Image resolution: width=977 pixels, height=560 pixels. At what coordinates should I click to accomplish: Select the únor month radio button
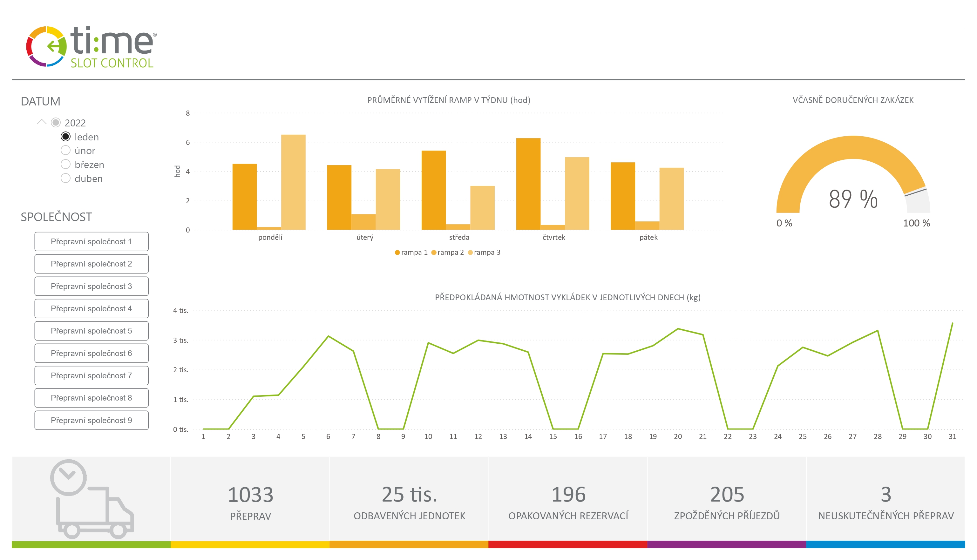click(66, 150)
